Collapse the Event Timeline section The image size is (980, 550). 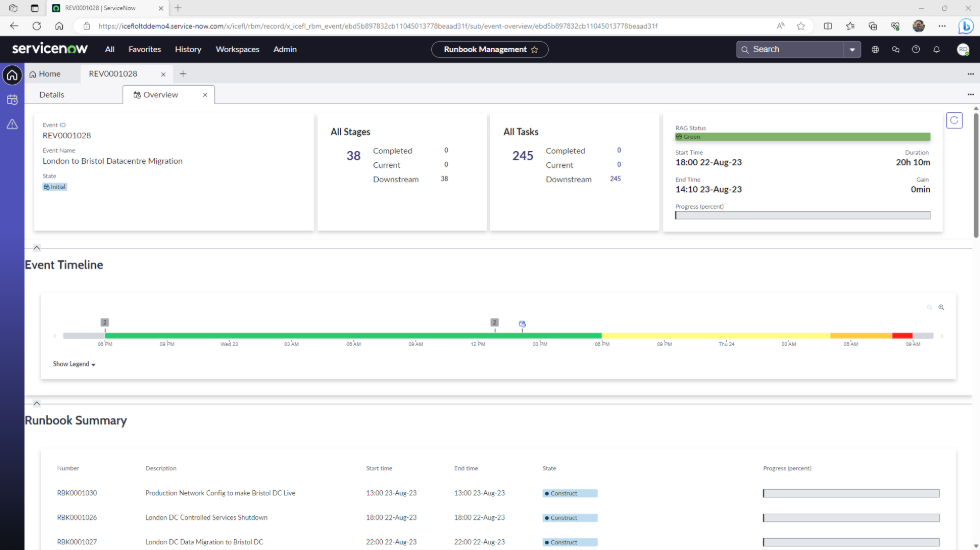tap(36, 248)
